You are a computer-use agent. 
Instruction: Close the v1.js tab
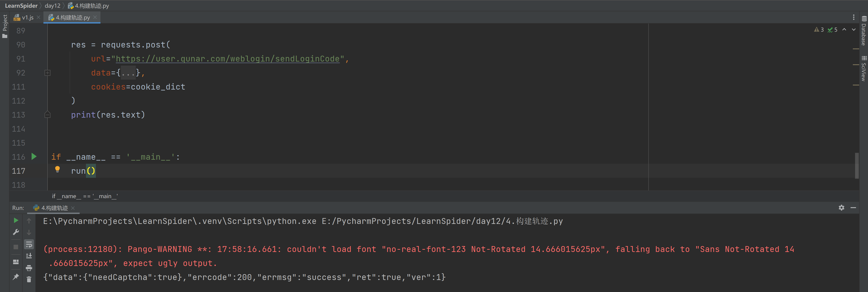tap(38, 17)
